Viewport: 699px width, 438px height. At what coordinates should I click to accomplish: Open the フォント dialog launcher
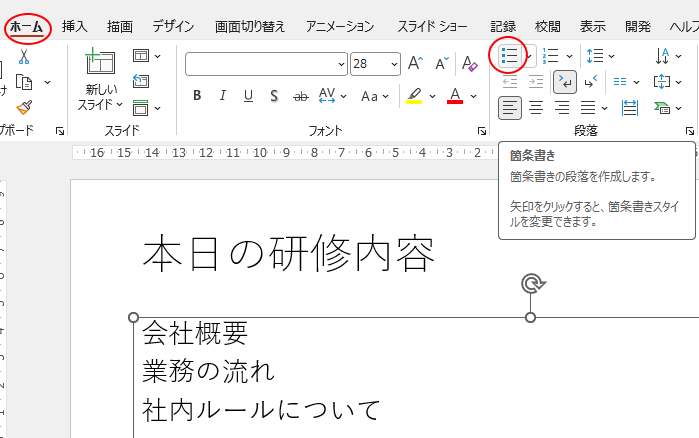pyautogui.click(x=482, y=131)
